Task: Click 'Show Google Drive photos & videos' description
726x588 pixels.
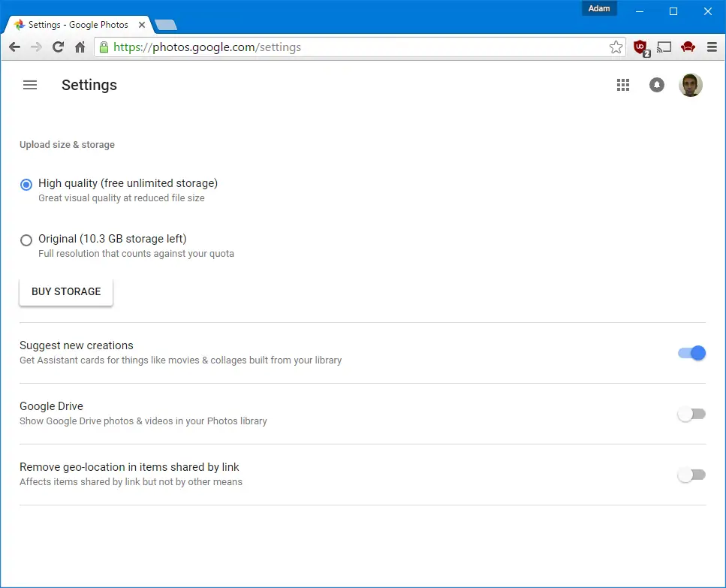Action: click(x=143, y=421)
